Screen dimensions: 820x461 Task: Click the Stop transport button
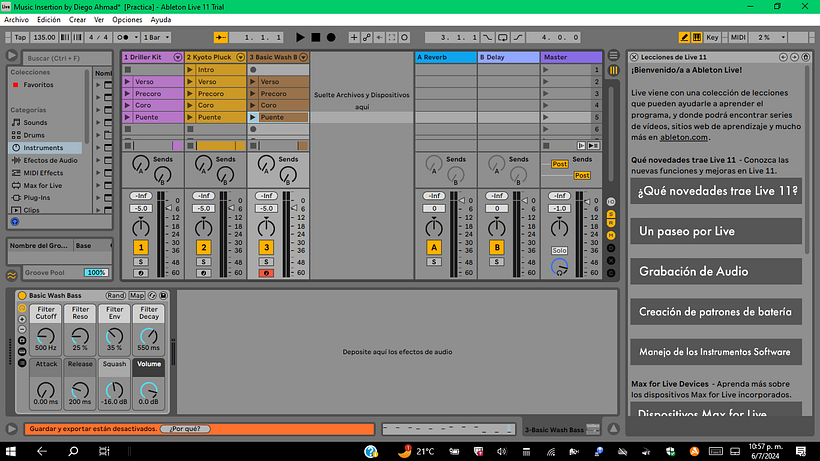pos(315,37)
